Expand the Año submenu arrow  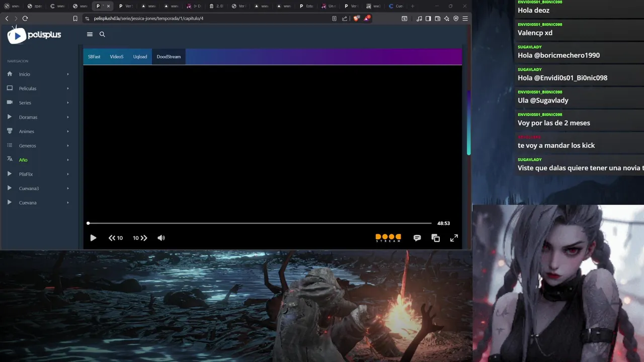point(68,160)
